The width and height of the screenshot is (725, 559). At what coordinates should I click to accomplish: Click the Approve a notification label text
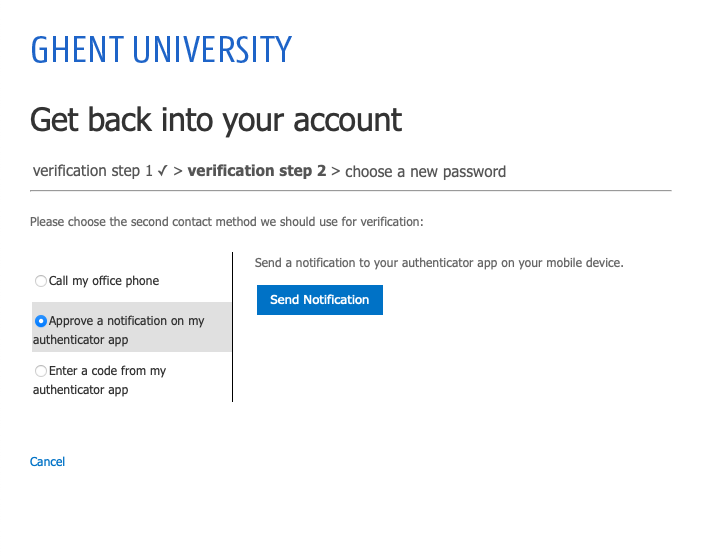coord(118,330)
